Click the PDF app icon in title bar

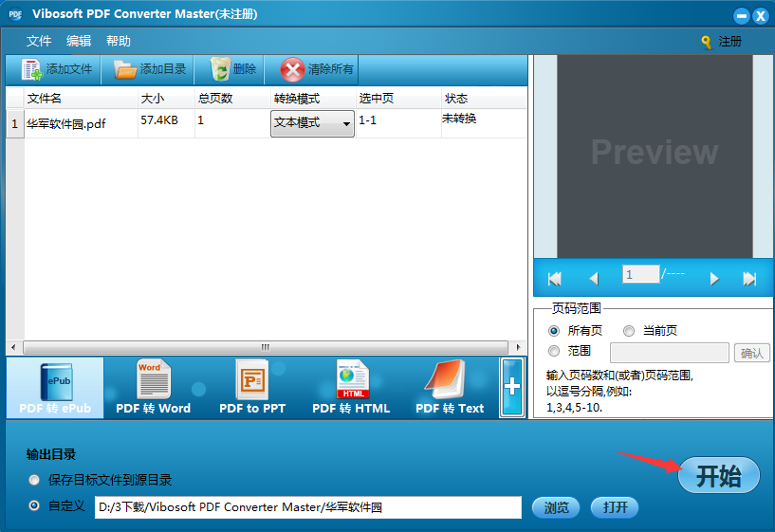pyautogui.click(x=15, y=14)
